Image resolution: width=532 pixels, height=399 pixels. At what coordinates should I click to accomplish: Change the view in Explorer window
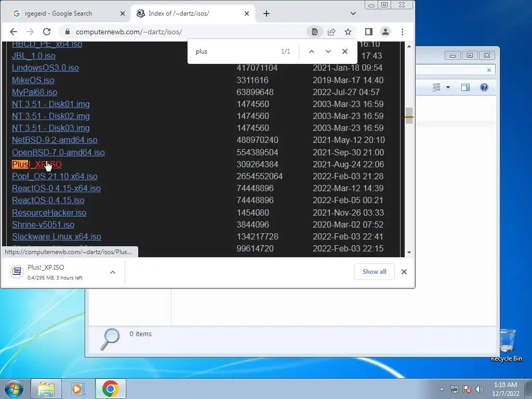pos(436,87)
